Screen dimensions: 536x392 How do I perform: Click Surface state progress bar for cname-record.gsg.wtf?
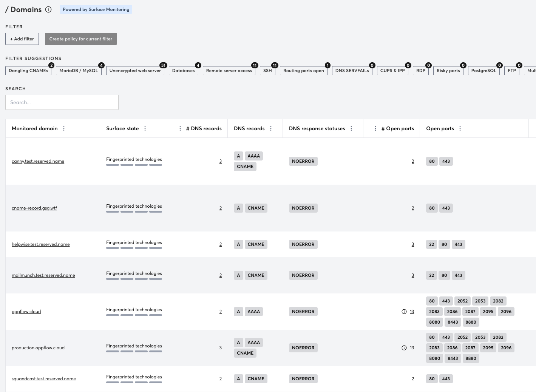pyautogui.click(x=134, y=211)
